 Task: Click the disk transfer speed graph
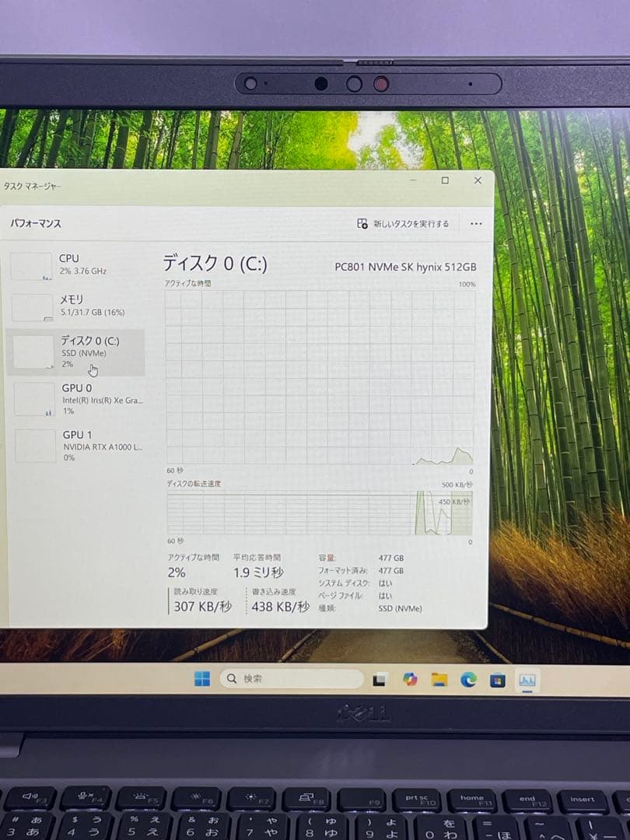tap(319, 513)
